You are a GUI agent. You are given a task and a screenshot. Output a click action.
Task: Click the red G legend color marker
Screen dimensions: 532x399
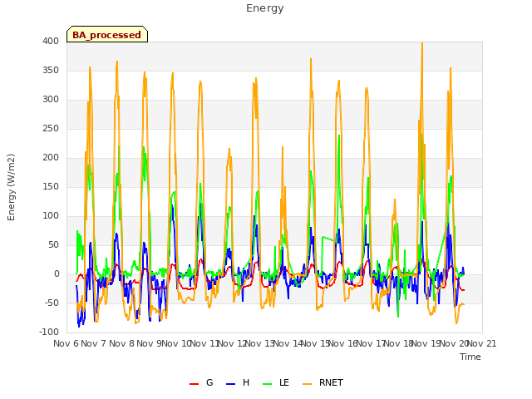coord(194,384)
